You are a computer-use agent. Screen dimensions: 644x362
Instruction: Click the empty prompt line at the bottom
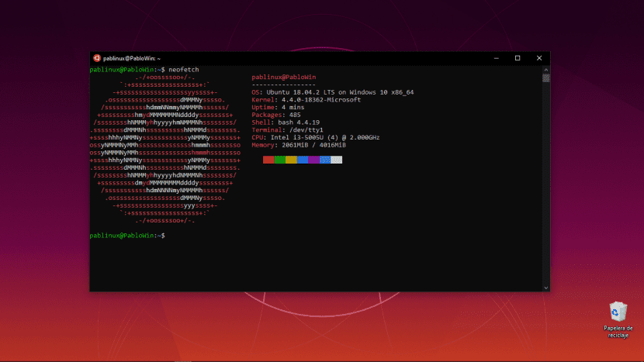pyautogui.click(x=127, y=236)
